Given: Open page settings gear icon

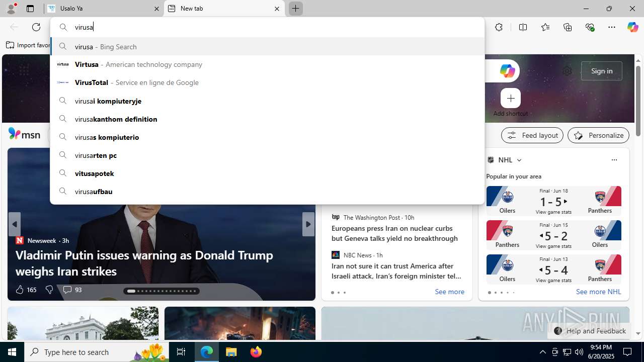Looking at the screenshot, I should tap(567, 71).
